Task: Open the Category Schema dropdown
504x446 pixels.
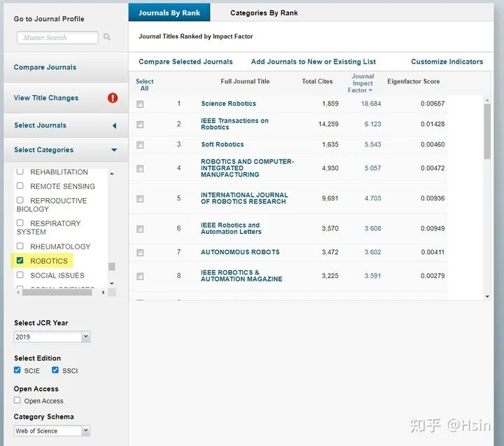Action: click(52, 431)
